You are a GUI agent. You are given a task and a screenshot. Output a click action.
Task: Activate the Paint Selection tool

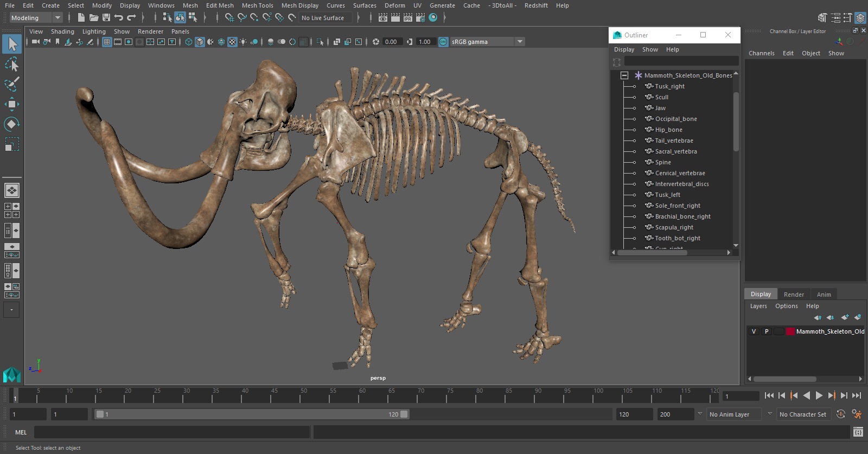(12, 85)
